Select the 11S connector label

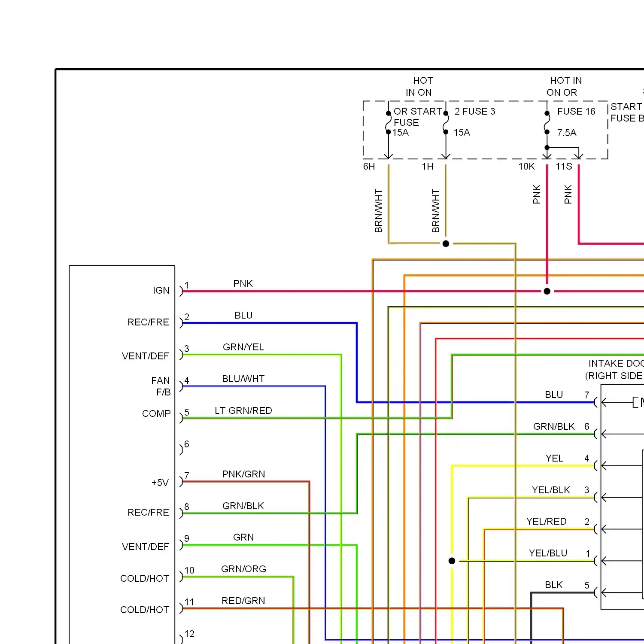[x=564, y=167]
